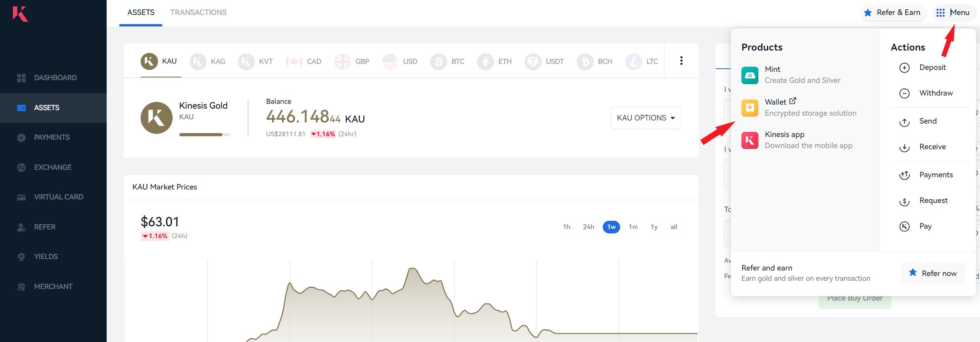Click the Pay action icon
The height and width of the screenshot is (342, 980).
pyautogui.click(x=904, y=226)
